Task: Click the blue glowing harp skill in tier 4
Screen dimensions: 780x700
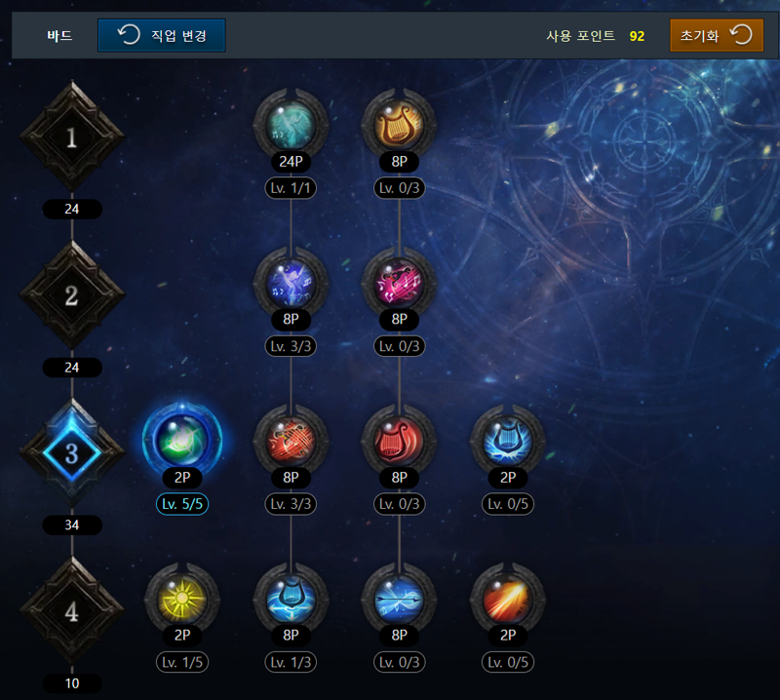Action: [x=291, y=599]
